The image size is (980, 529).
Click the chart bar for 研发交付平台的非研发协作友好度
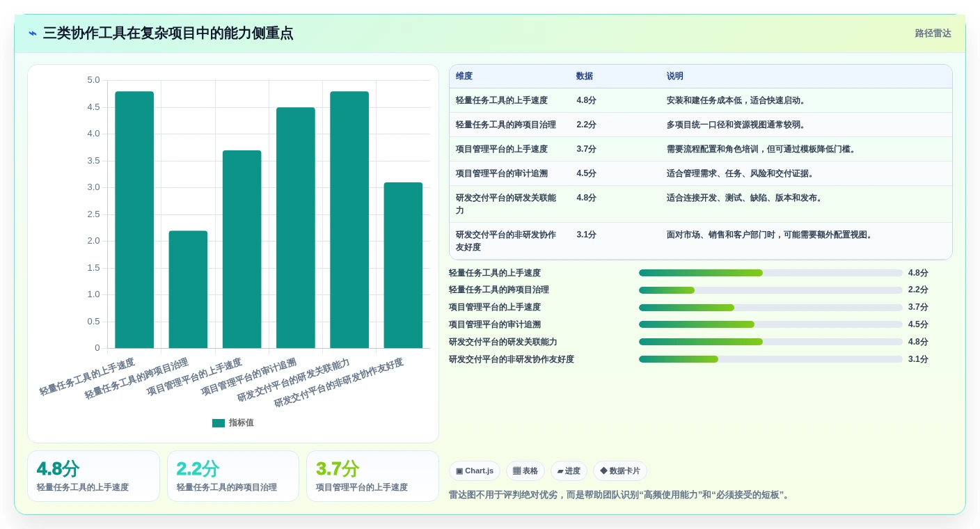(403, 265)
